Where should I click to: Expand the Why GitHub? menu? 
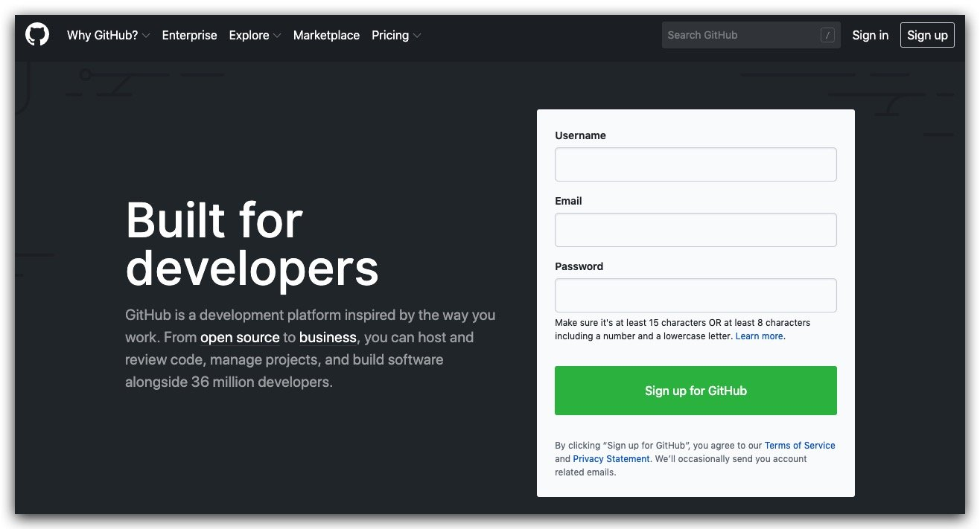108,35
